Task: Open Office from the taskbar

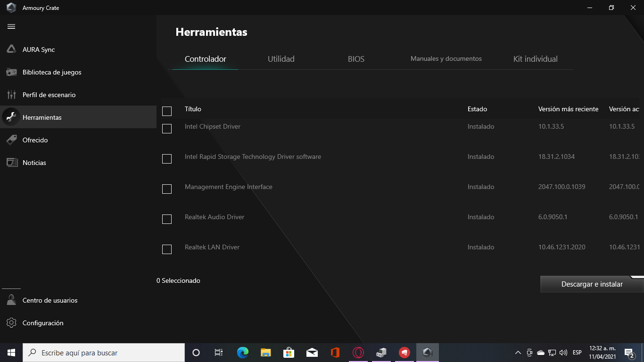Action: (x=335, y=353)
